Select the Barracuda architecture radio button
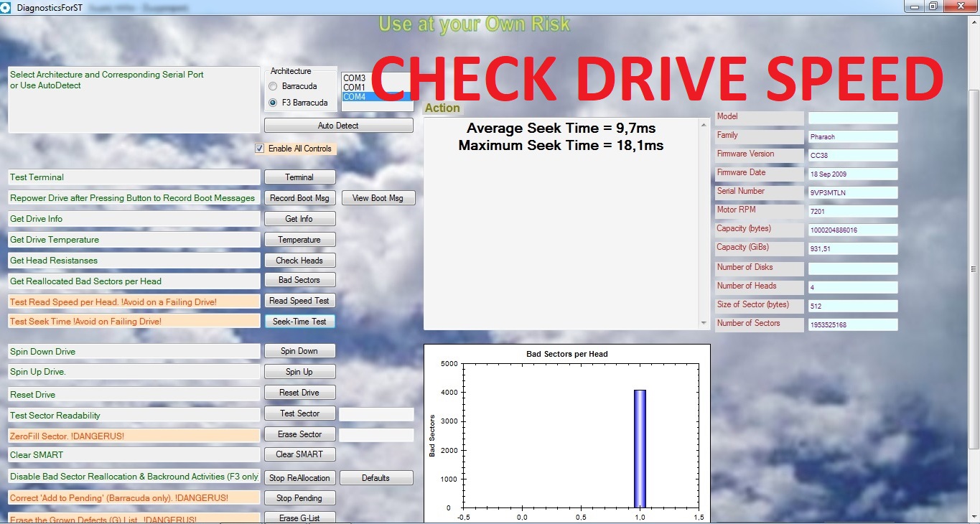980x524 pixels. [x=273, y=86]
